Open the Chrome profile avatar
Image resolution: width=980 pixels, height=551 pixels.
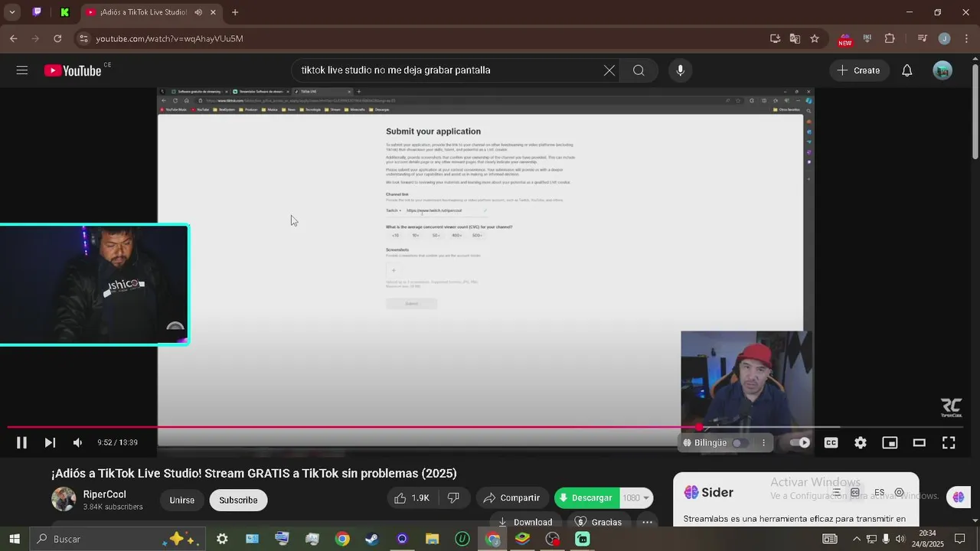click(945, 38)
